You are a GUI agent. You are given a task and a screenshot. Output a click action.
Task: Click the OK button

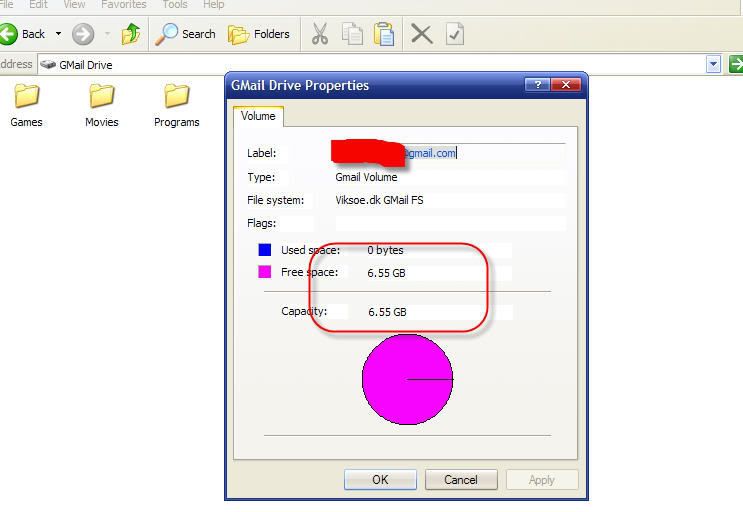tap(381, 480)
